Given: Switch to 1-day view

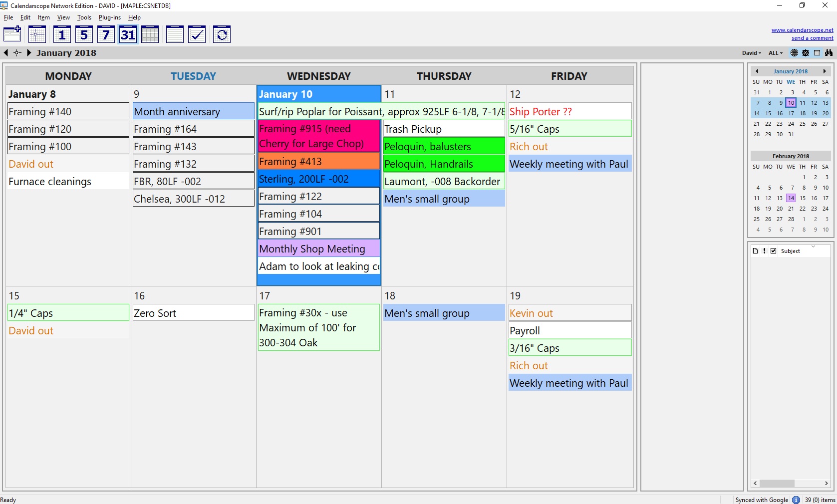Looking at the screenshot, I should tap(62, 34).
